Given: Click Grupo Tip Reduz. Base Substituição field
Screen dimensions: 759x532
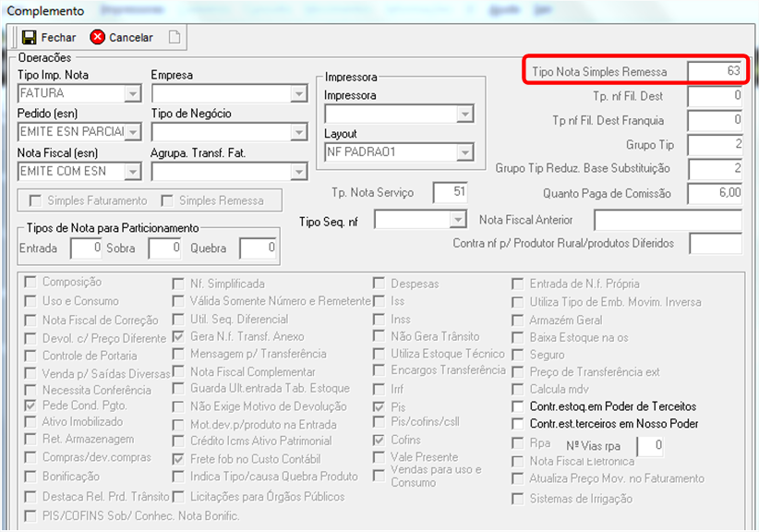Looking at the screenshot, I should coord(715,168).
